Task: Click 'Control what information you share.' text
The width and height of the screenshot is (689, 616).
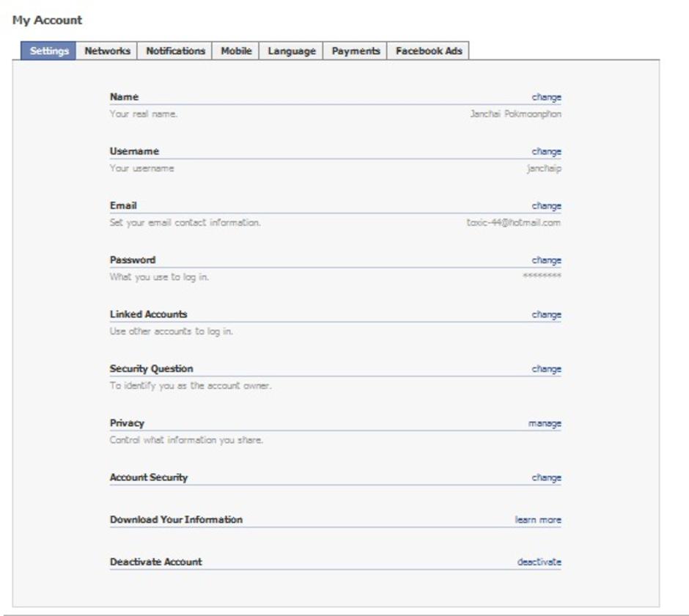Action: click(x=186, y=440)
